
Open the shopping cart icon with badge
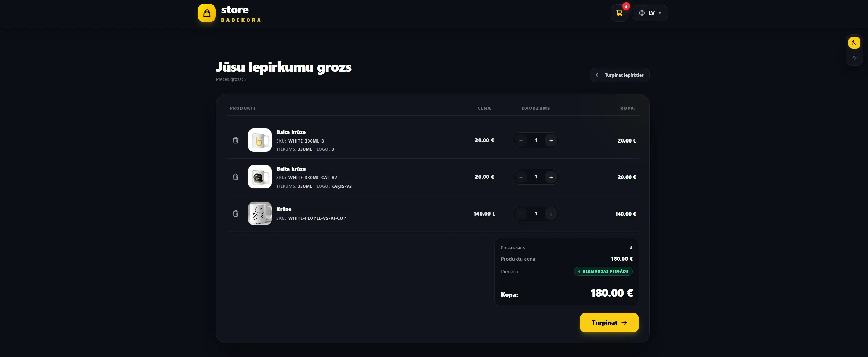pyautogui.click(x=619, y=13)
